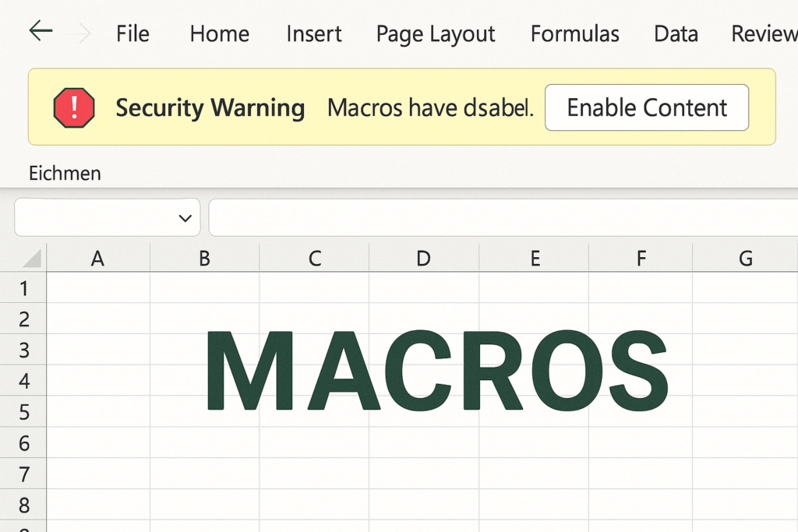The image size is (798, 532).
Task: Select the column D header
Action: (x=423, y=259)
